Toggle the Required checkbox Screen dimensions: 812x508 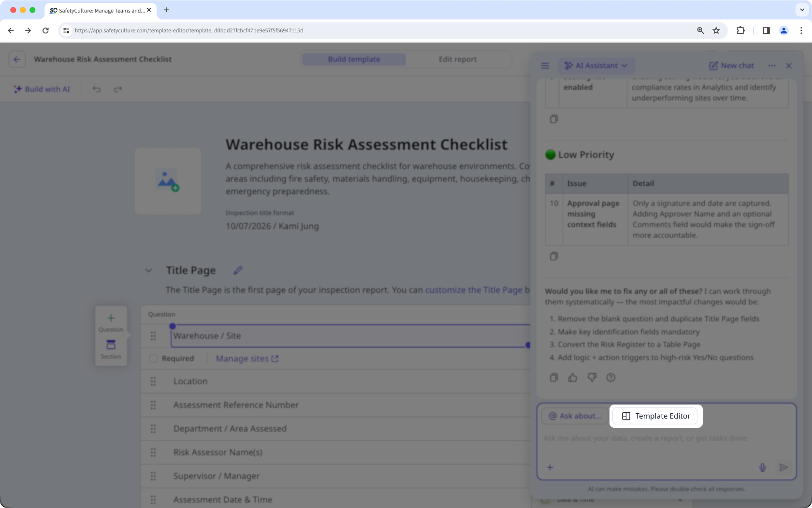(x=153, y=359)
